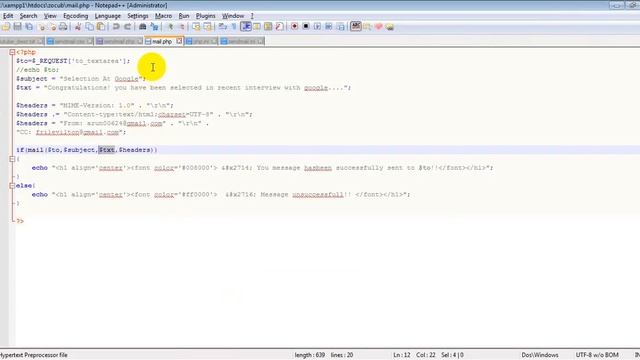Open the Settings menu
This screenshot has width=640, height=360.
tap(138, 16)
